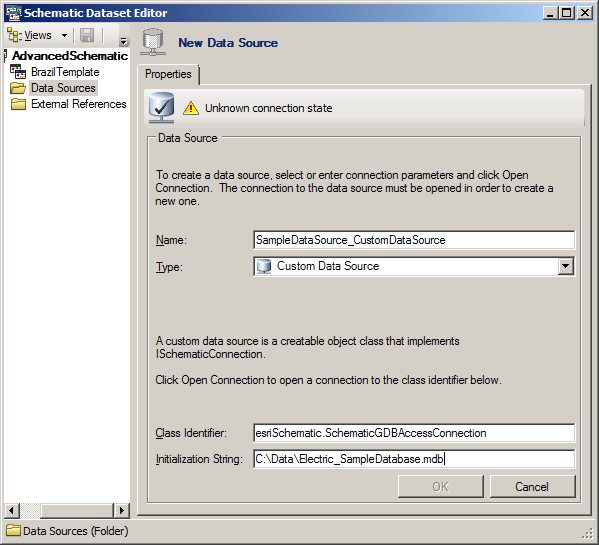Open the Views toolbar menu
The height and width of the screenshot is (545, 599).
[x=37, y=36]
